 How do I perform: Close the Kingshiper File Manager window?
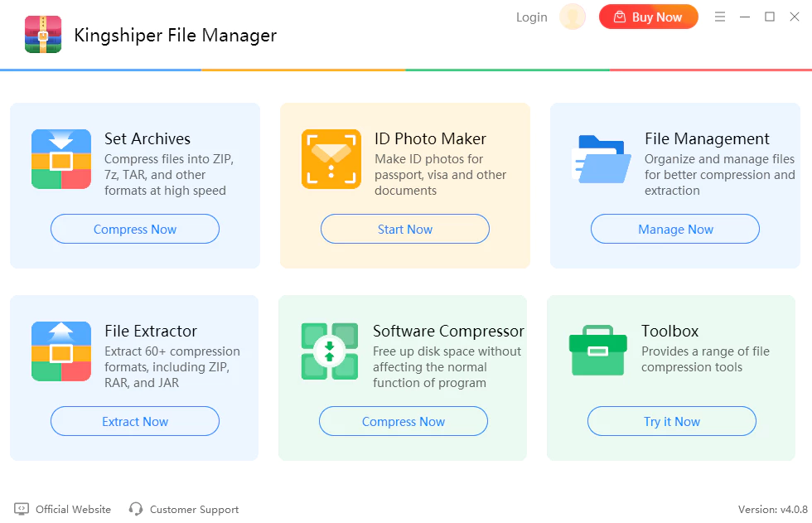pos(795,17)
